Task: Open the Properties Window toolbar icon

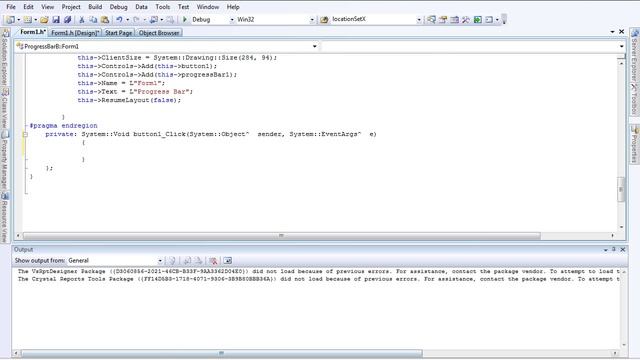Action: point(443,20)
